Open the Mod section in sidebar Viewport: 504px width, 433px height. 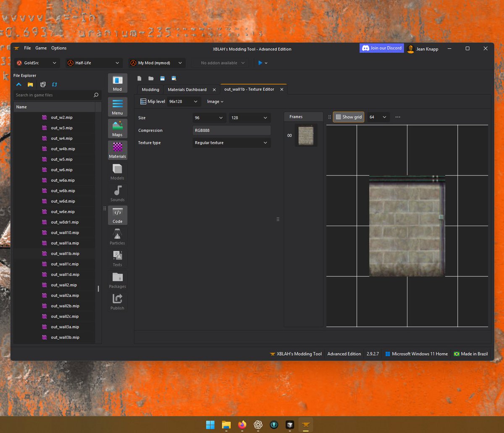pos(118,83)
